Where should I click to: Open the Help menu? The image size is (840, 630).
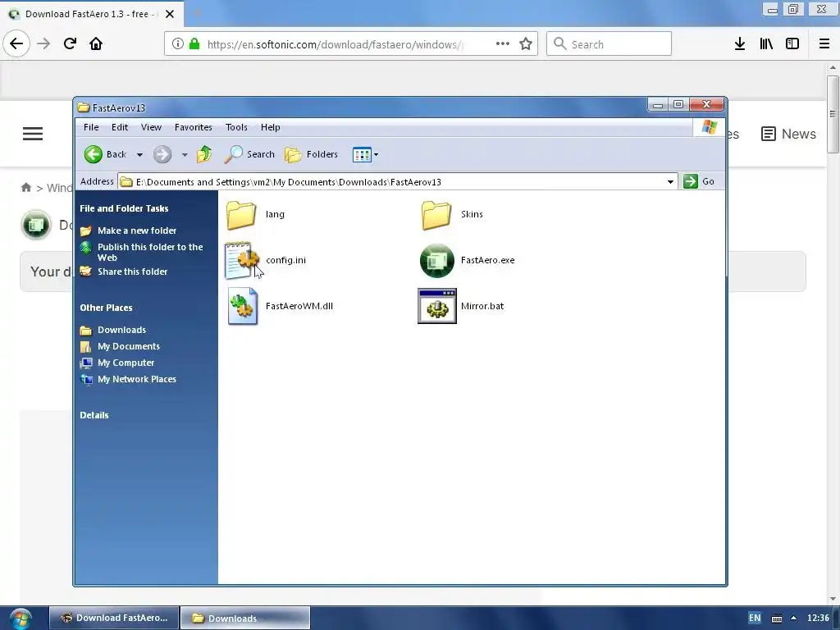pyautogui.click(x=271, y=127)
